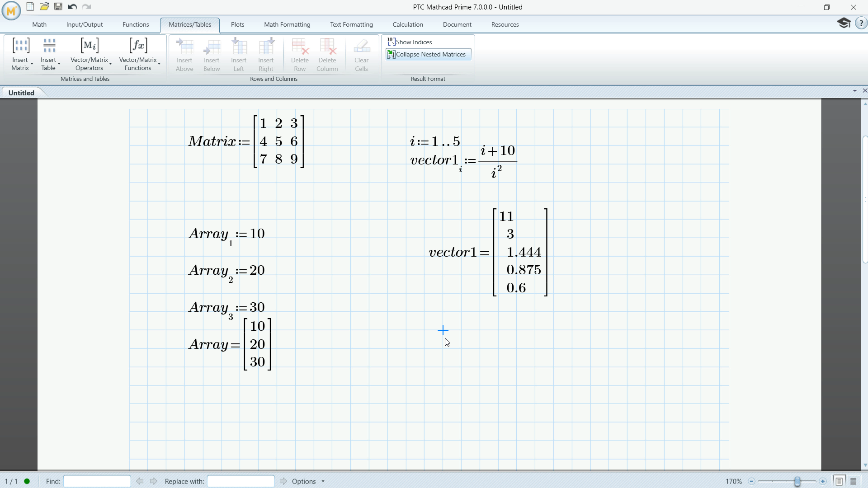Click the Find next arrow button
The image size is (868, 488).
153,481
